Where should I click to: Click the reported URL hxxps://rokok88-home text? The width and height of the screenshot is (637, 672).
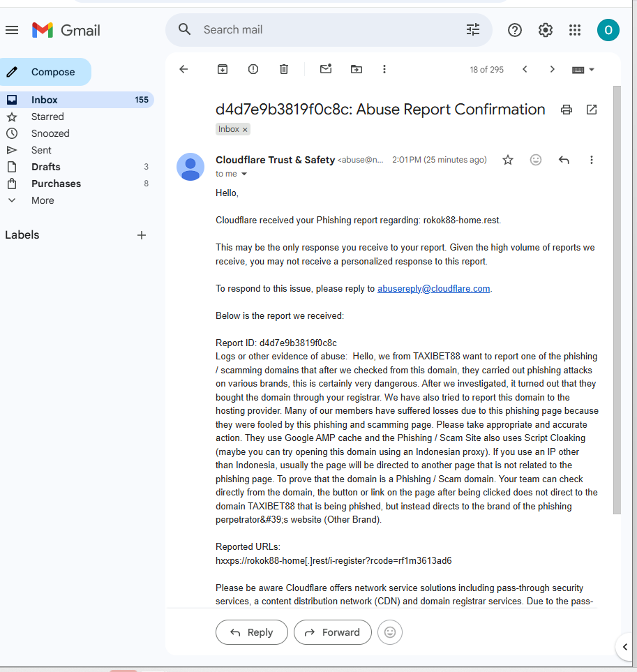(x=334, y=560)
